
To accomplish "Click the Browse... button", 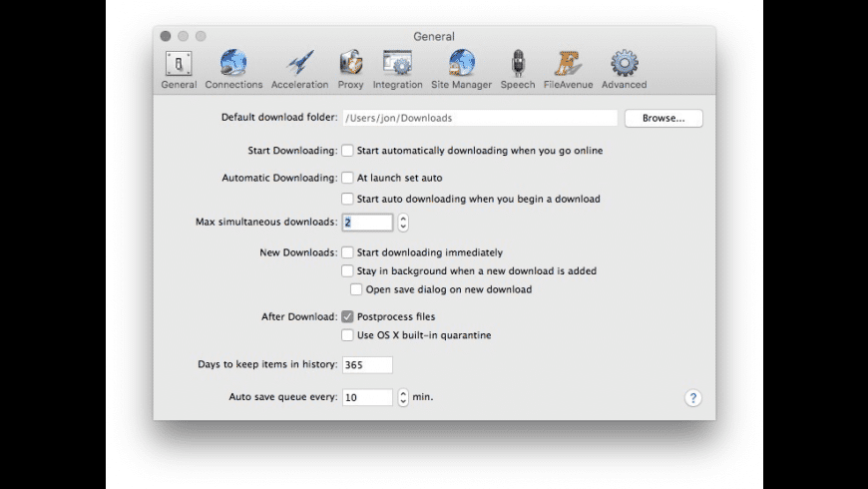I will point(663,118).
